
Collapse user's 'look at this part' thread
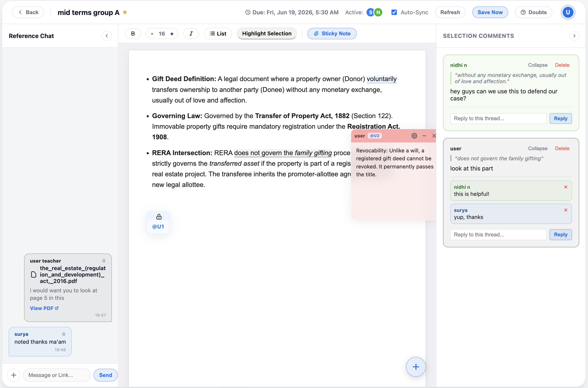point(538,148)
